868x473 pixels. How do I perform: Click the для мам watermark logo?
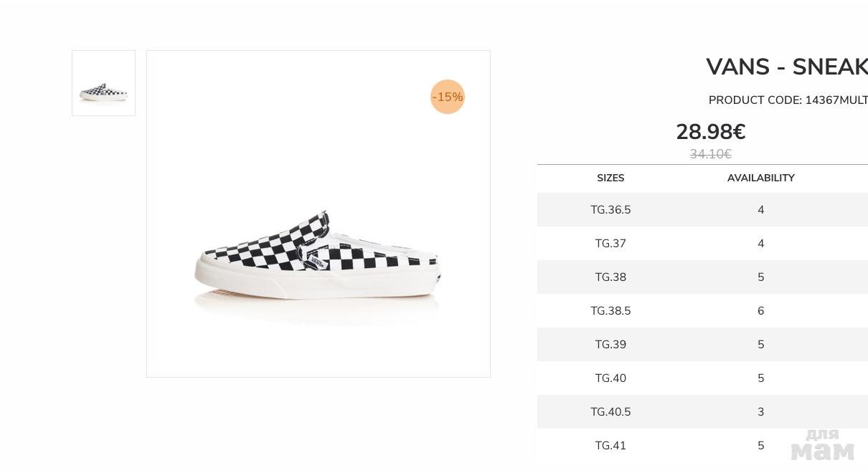click(822, 445)
